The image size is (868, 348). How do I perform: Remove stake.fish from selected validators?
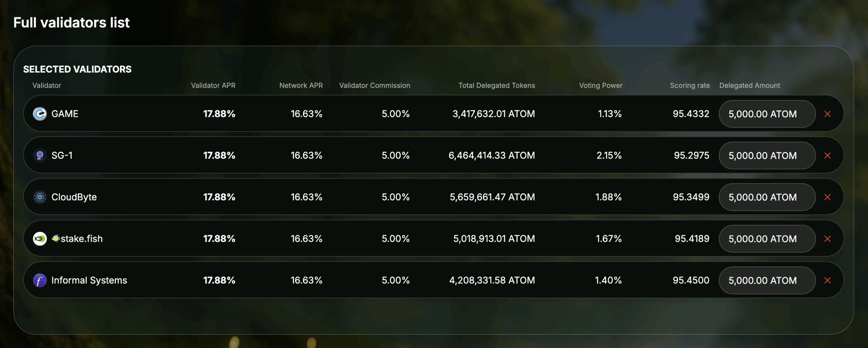[828, 239]
